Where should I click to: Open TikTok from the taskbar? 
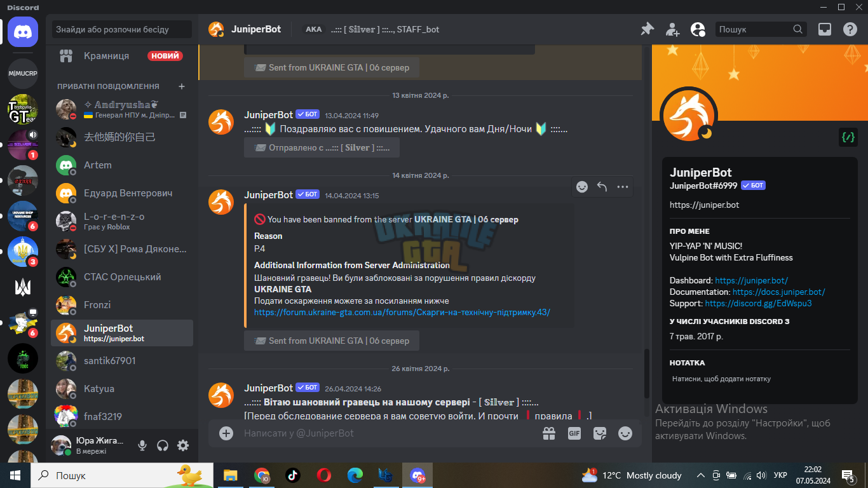(x=293, y=475)
